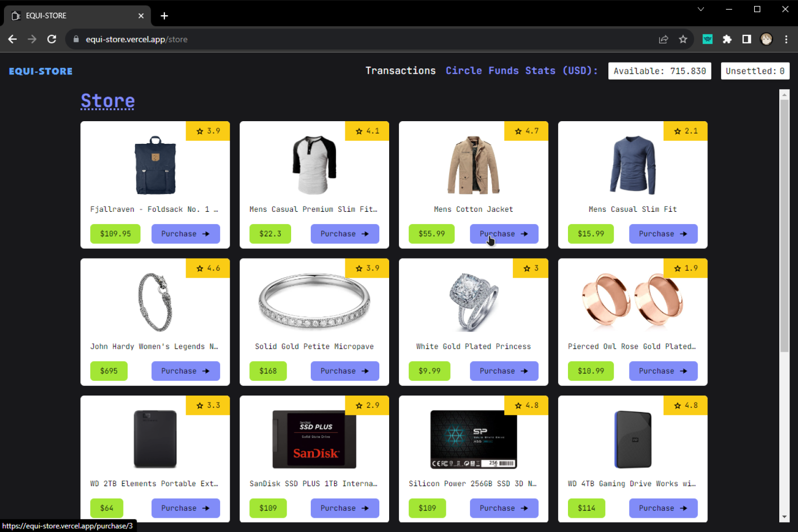Select the EQUI-STORE browser tab
798x532 pixels.
[x=77, y=16]
